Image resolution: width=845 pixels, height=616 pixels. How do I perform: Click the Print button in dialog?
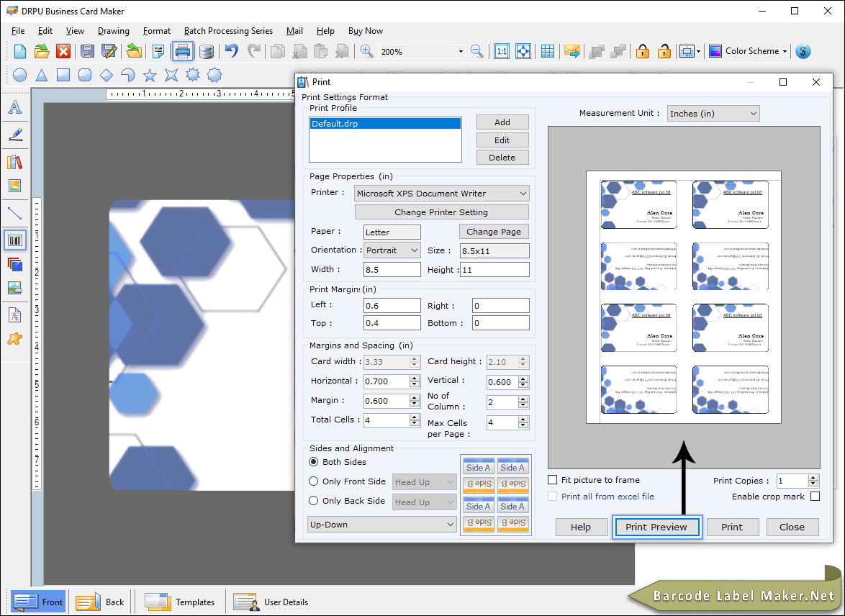(x=733, y=527)
